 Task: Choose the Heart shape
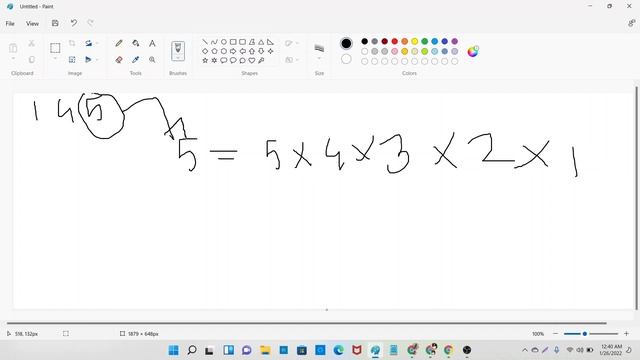pyautogui.click(x=252, y=60)
